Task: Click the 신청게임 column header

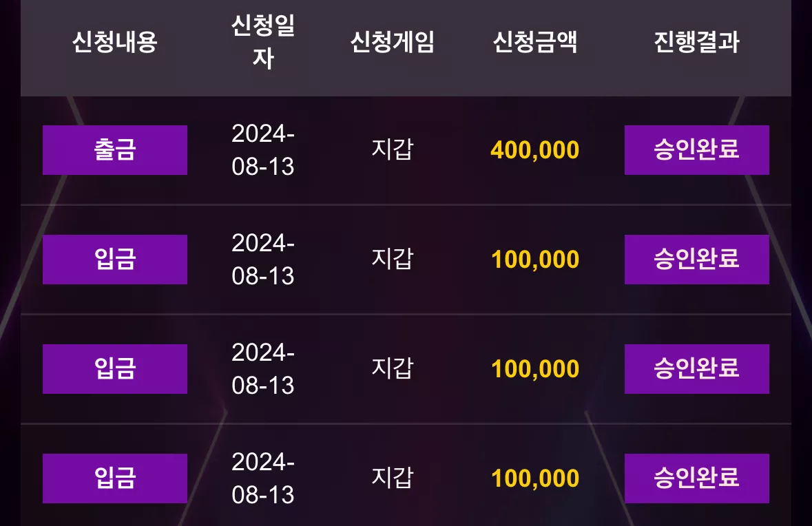Action: [x=392, y=42]
